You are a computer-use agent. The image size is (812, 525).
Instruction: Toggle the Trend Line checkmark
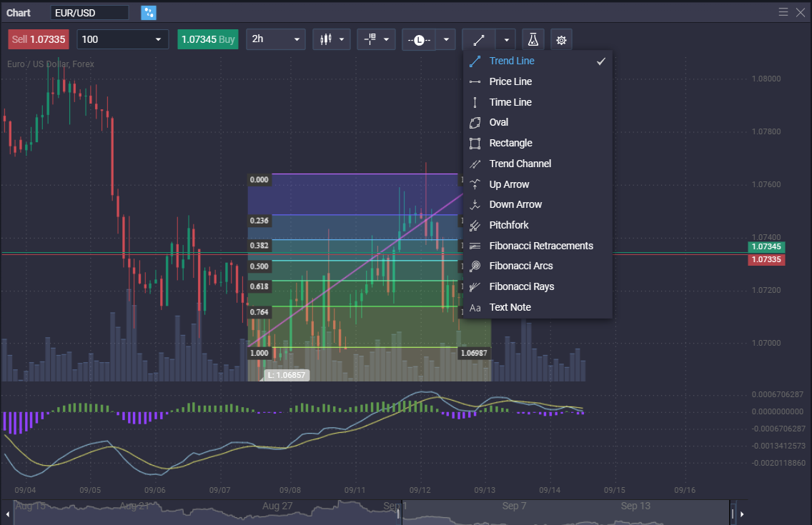[600, 61]
